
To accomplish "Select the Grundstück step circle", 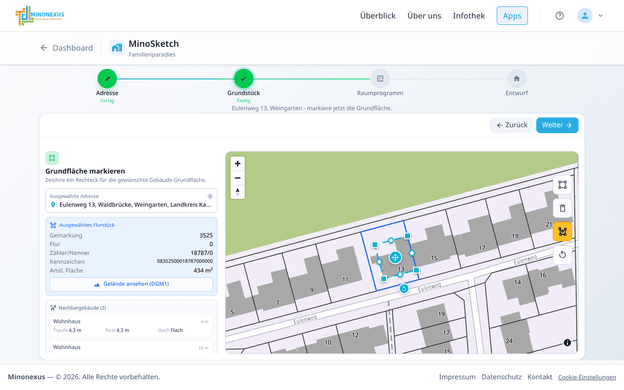I will (x=244, y=78).
